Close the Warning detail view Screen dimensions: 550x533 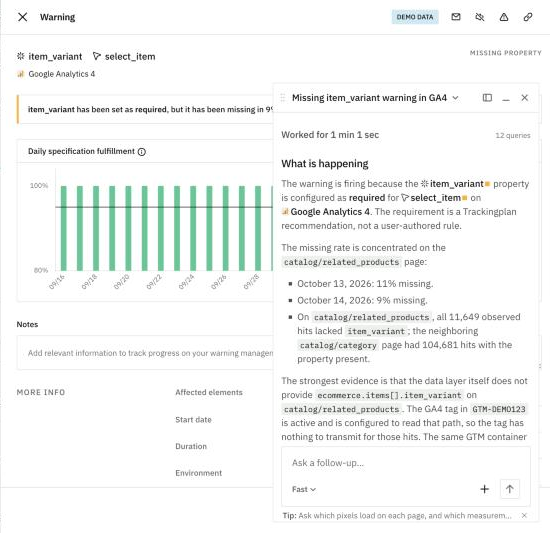pos(22,17)
